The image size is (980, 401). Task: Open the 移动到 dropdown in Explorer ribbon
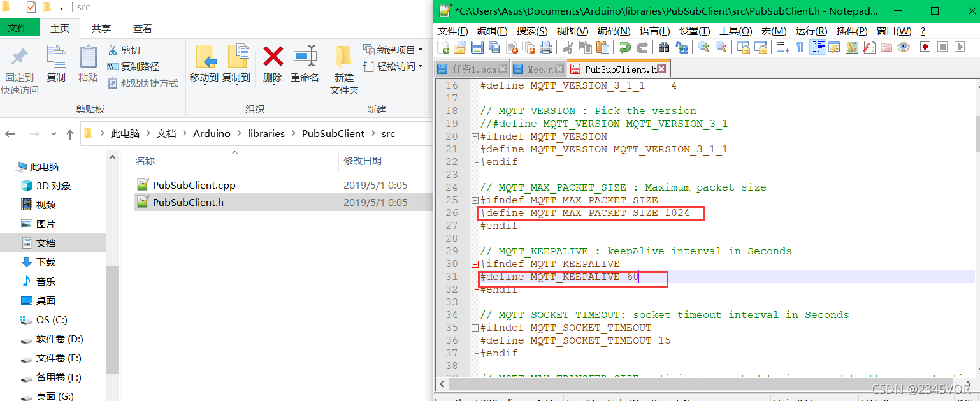coord(204,65)
